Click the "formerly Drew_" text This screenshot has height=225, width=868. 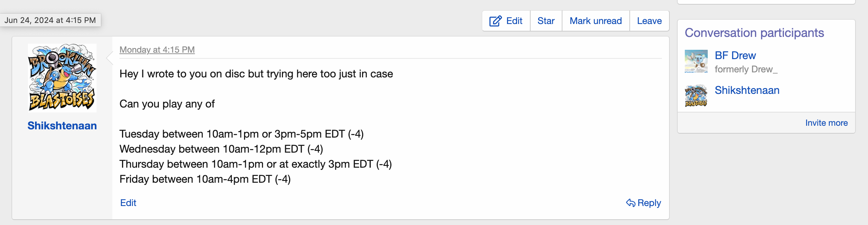746,69
